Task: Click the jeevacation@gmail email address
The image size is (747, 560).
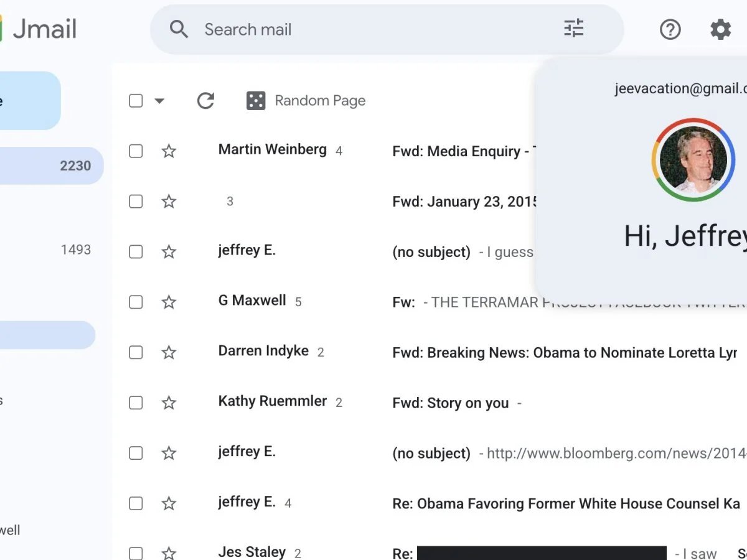Action: click(680, 89)
